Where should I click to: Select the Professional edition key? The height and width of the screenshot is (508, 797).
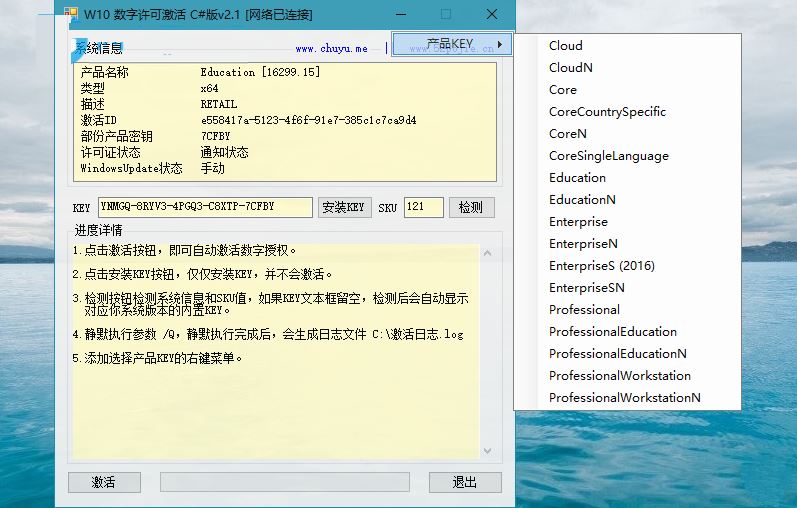[x=627, y=310]
